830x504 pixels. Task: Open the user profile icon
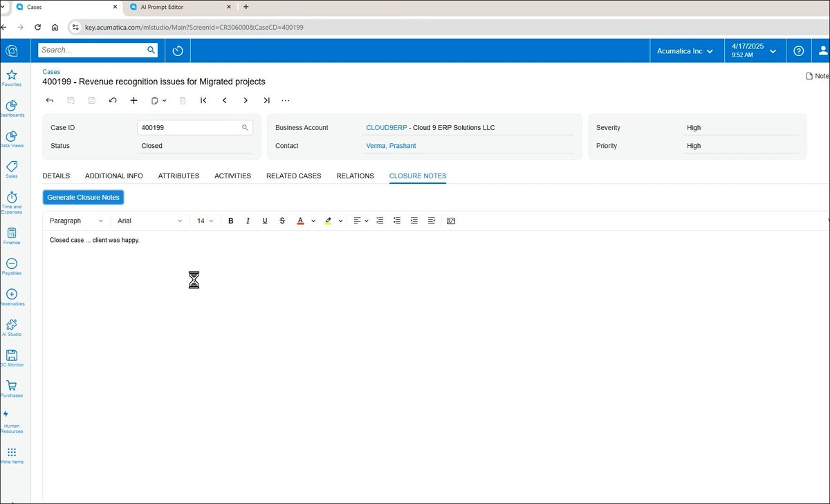823,50
